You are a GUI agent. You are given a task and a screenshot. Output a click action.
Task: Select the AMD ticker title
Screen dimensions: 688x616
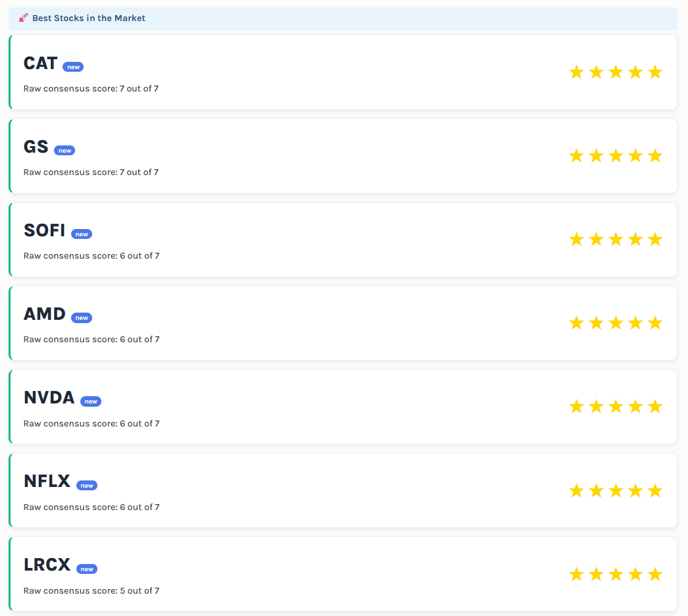pyautogui.click(x=45, y=314)
